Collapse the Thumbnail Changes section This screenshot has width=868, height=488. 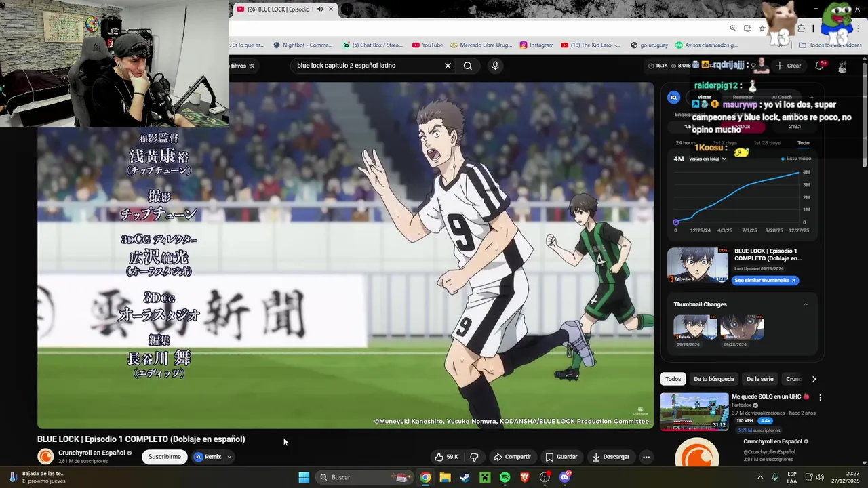coord(806,304)
